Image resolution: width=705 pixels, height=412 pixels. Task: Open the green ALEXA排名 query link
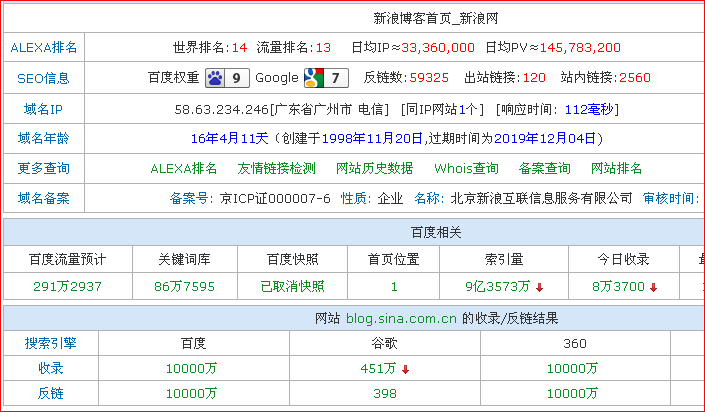tap(183, 169)
